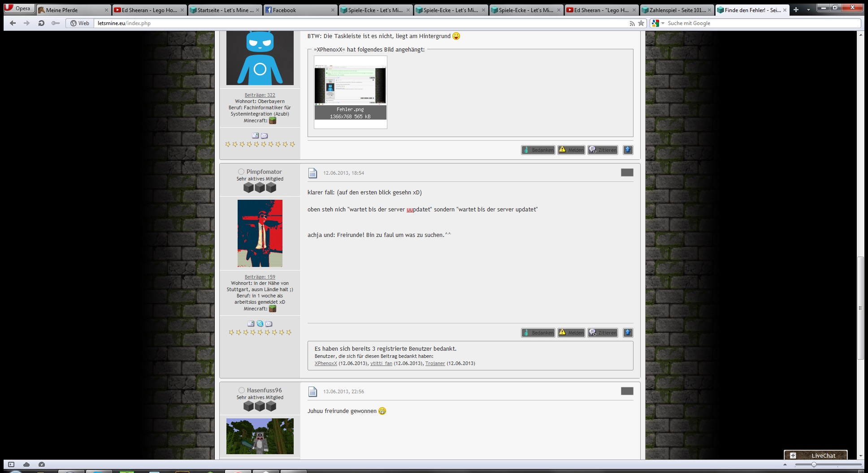Viewport: 868px width, 473px height.
Task: Click Skype icon in Pimpfomator's profile
Action: (x=260, y=323)
